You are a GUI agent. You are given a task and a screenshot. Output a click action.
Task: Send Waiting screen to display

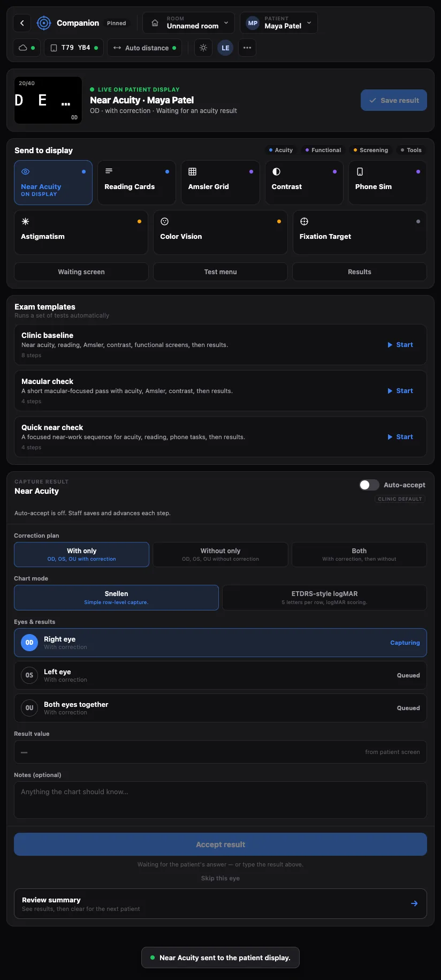pos(81,272)
